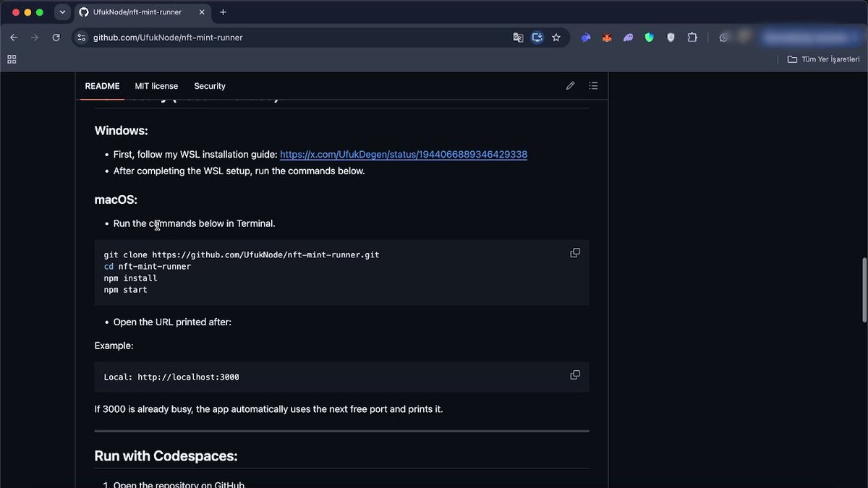Click the git clone command line text

242,255
